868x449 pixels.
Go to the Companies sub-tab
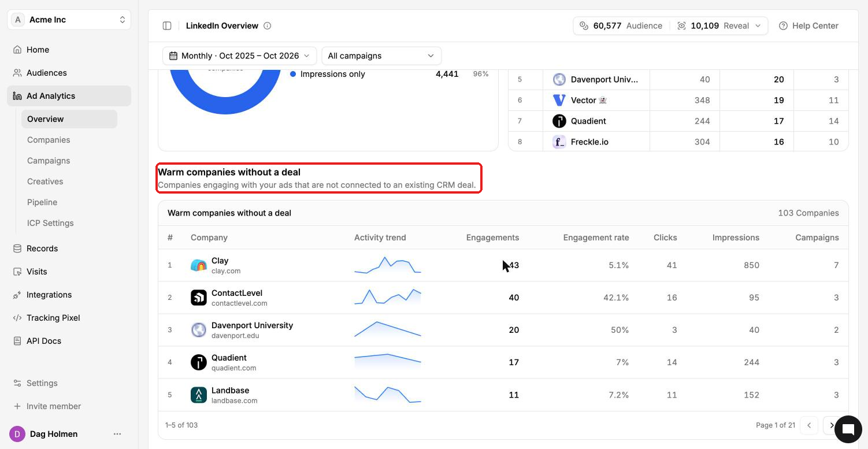tap(49, 140)
